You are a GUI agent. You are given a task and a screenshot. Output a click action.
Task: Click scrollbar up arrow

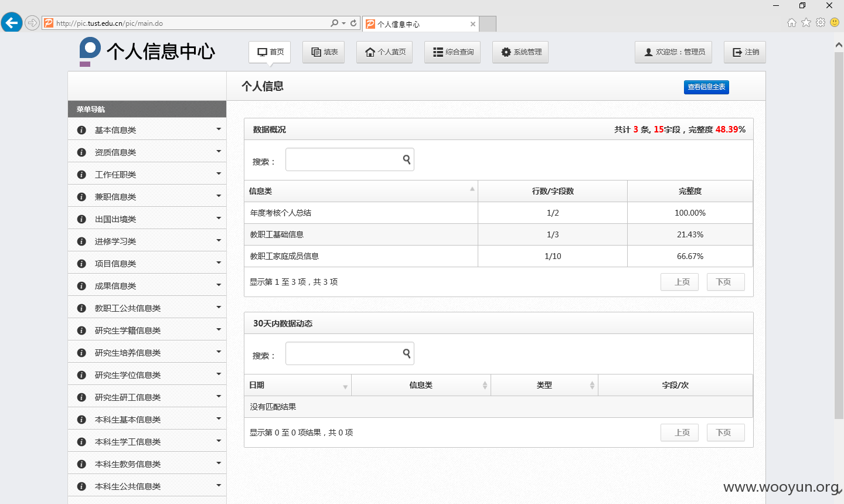pos(839,45)
